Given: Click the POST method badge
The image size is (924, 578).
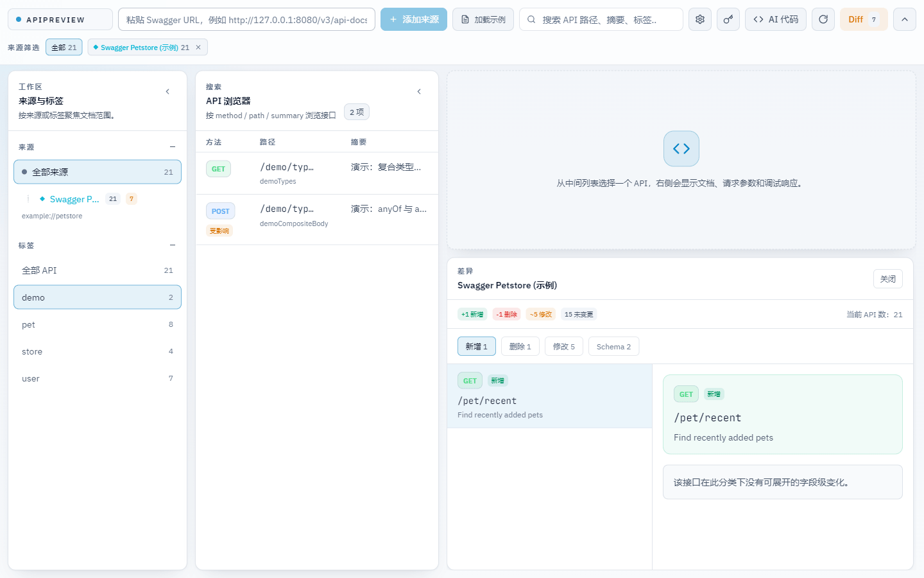Looking at the screenshot, I should (x=220, y=211).
